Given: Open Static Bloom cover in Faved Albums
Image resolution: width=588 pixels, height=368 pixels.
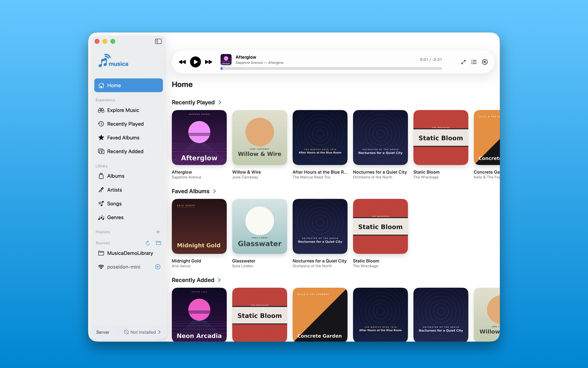Looking at the screenshot, I should coord(380,226).
